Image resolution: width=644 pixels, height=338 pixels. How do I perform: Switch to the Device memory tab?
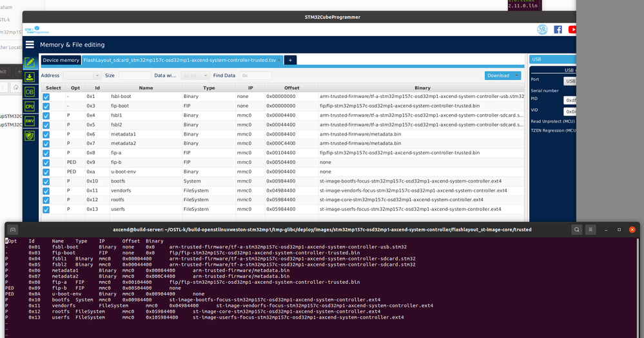pos(61,60)
